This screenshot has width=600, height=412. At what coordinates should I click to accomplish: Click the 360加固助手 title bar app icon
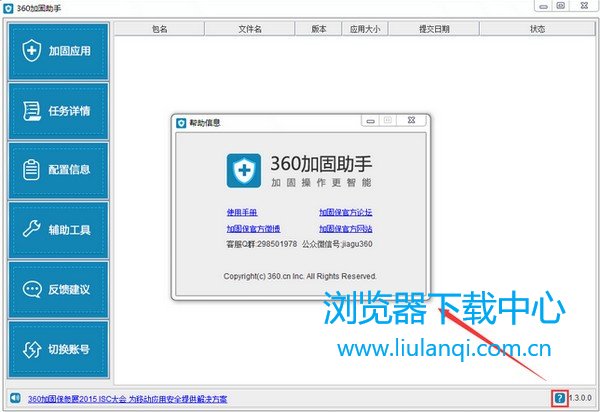pyautogui.click(x=8, y=8)
